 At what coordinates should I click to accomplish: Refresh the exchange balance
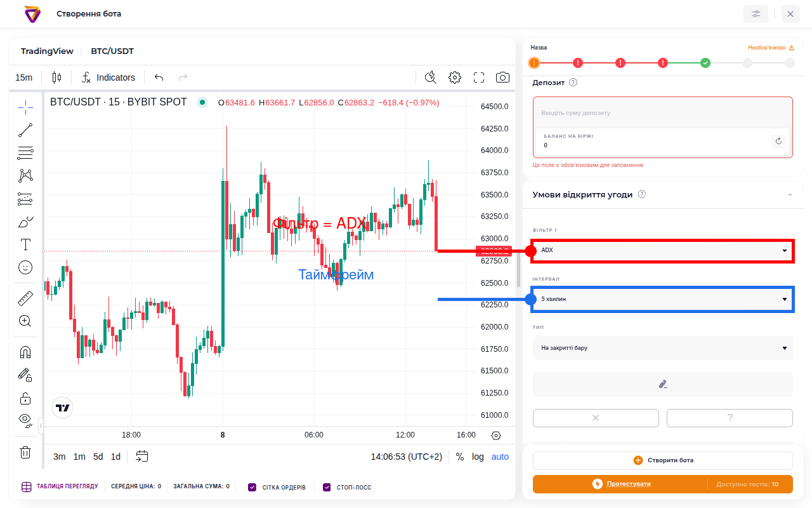pyautogui.click(x=779, y=141)
